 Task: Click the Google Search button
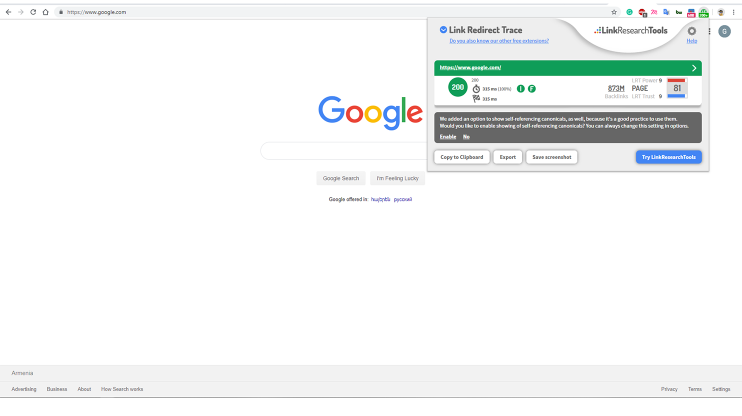pyautogui.click(x=341, y=178)
